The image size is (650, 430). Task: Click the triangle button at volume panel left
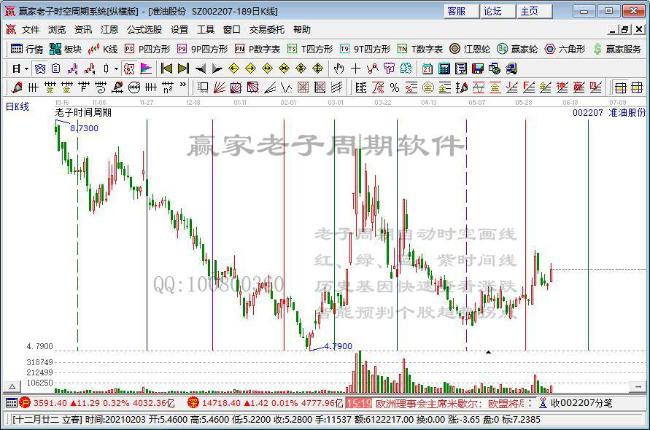click(x=12, y=386)
